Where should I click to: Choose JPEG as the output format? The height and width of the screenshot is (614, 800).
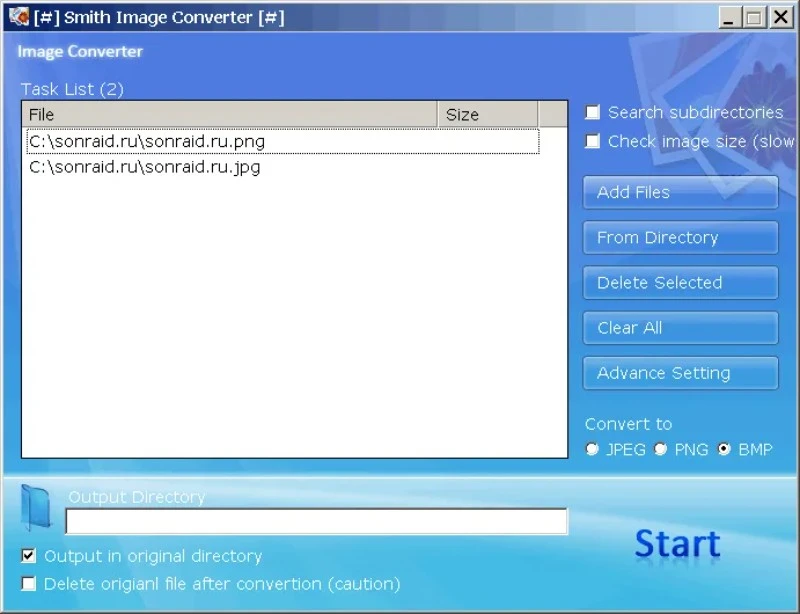click(x=592, y=449)
